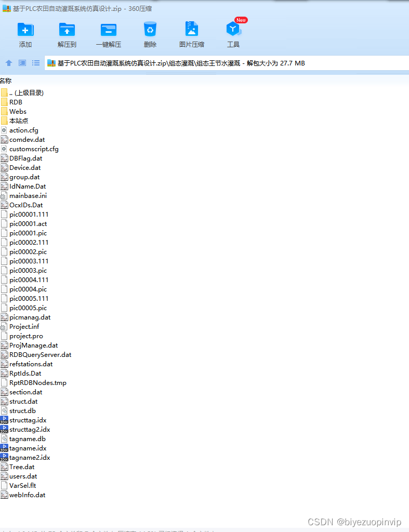409x532 pixels.
Task: Select the 本站点 folder icon
Action: 4,121
